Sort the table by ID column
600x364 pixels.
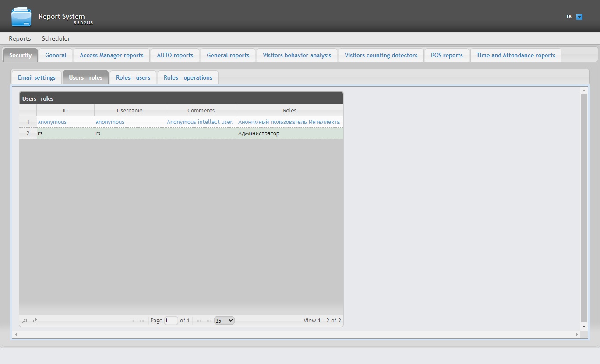click(65, 110)
